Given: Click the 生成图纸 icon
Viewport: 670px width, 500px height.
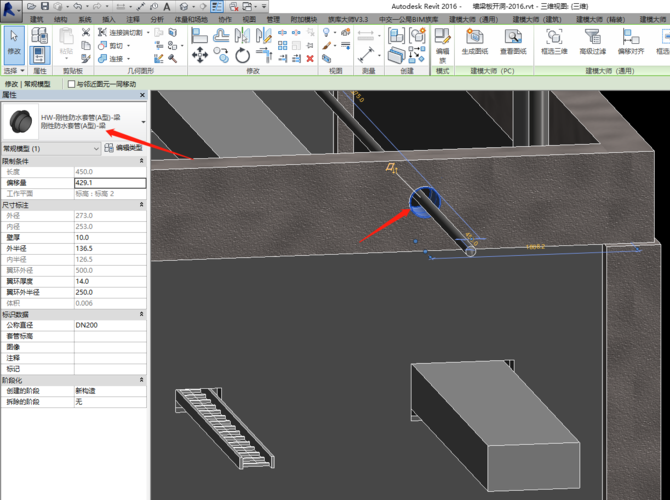Looking at the screenshot, I should point(477,38).
